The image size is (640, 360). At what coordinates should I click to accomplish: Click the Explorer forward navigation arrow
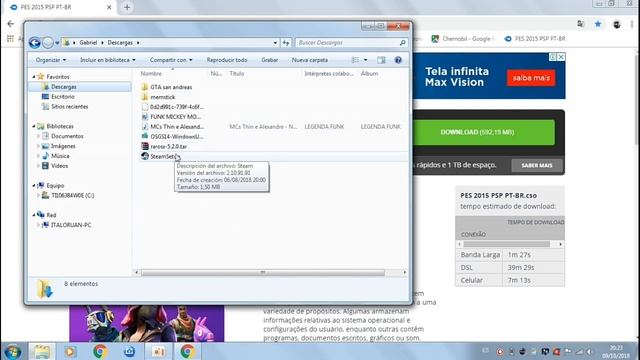tap(48, 42)
